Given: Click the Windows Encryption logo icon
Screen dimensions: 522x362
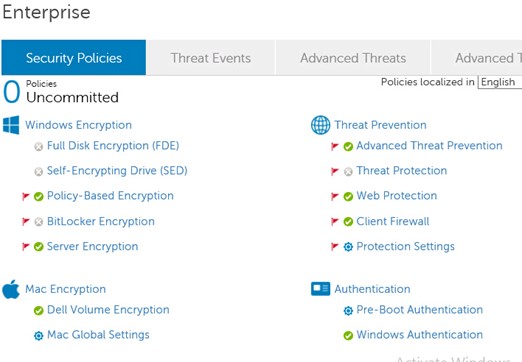Looking at the screenshot, I should [11, 125].
